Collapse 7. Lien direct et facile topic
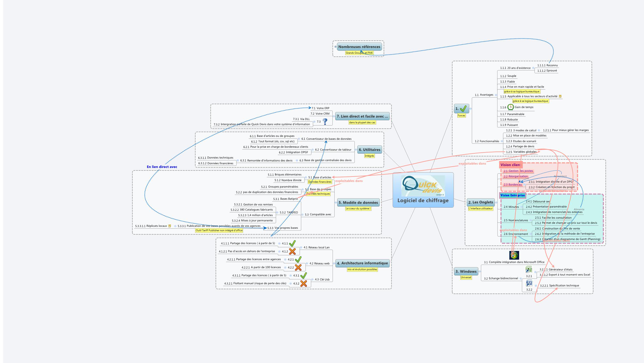This screenshot has width=644, height=363. pos(334,116)
